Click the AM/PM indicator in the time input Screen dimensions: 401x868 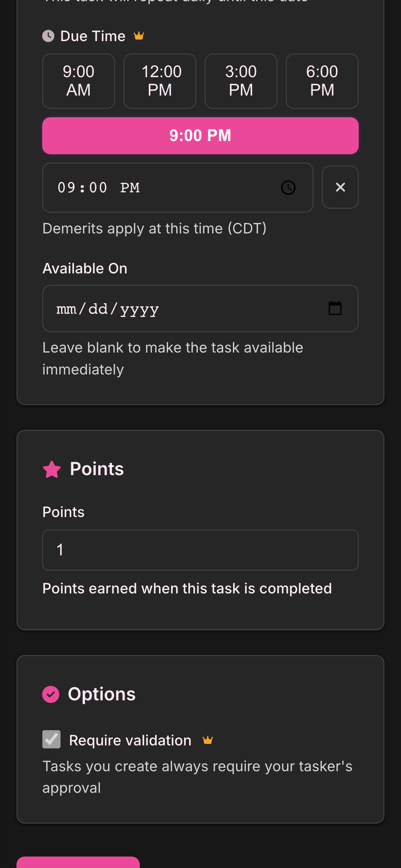(x=130, y=188)
